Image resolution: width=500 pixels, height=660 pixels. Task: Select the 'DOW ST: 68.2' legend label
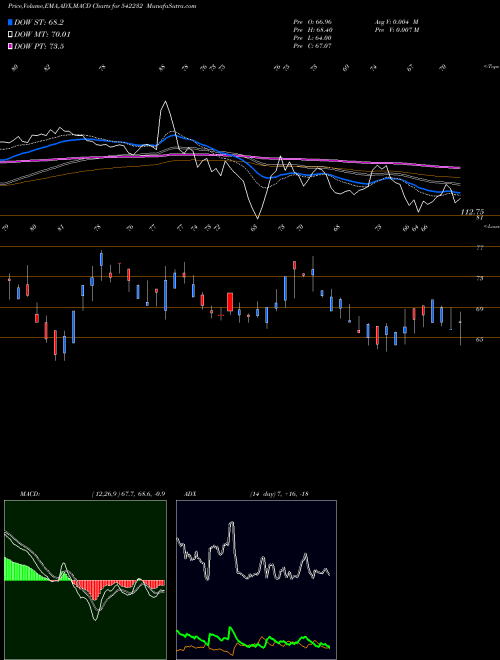40,22
